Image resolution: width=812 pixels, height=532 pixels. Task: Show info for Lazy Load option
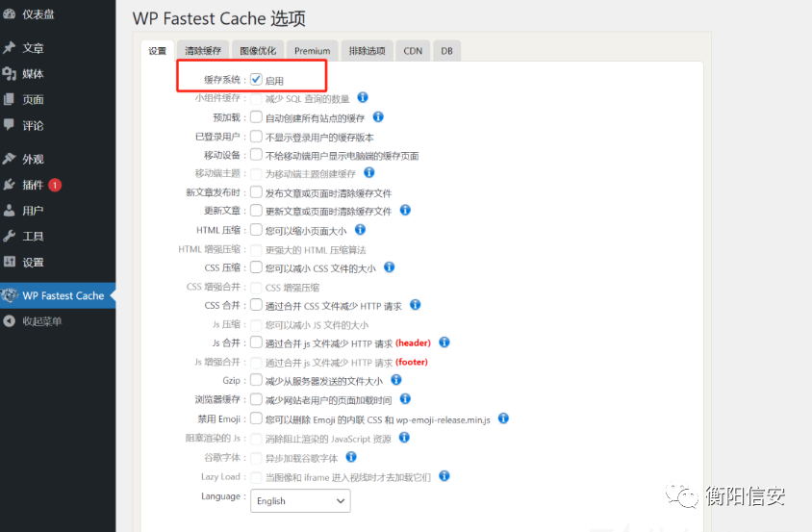(444, 476)
